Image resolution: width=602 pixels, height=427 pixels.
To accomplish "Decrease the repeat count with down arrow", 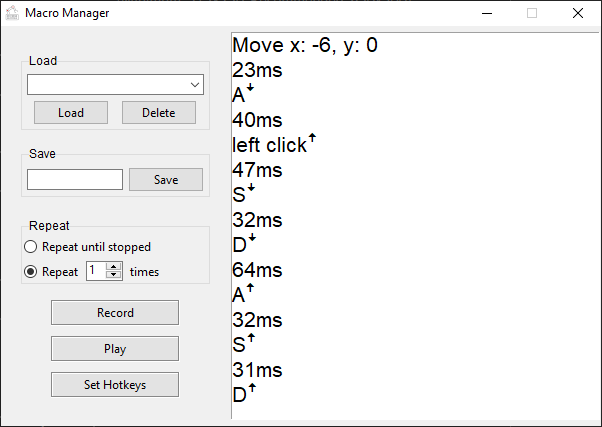I will coord(114,275).
